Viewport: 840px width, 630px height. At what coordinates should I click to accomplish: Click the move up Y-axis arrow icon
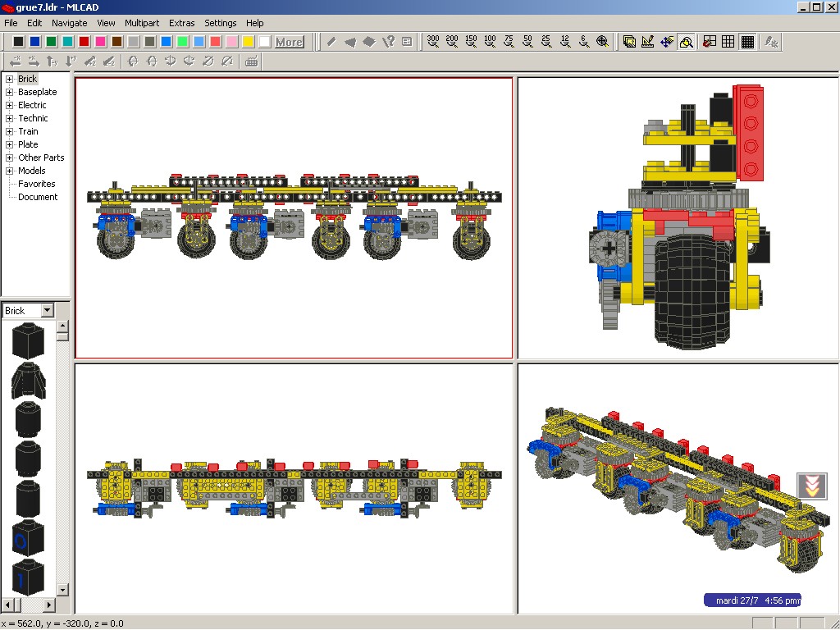(x=52, y=62)
